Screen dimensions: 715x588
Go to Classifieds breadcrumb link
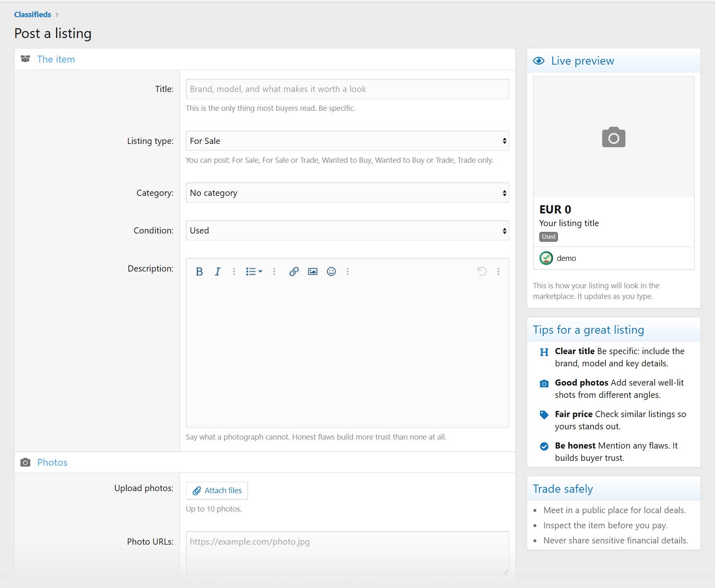33,14
